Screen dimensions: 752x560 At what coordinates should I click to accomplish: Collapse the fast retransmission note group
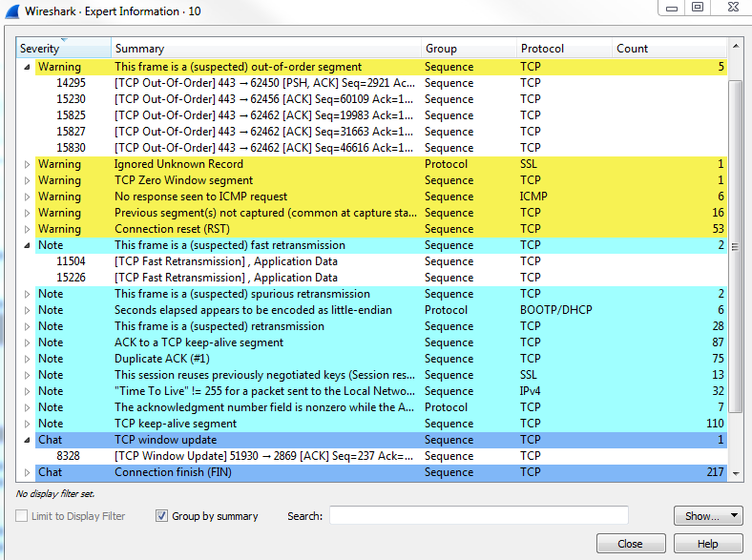(x=27, y=245)
